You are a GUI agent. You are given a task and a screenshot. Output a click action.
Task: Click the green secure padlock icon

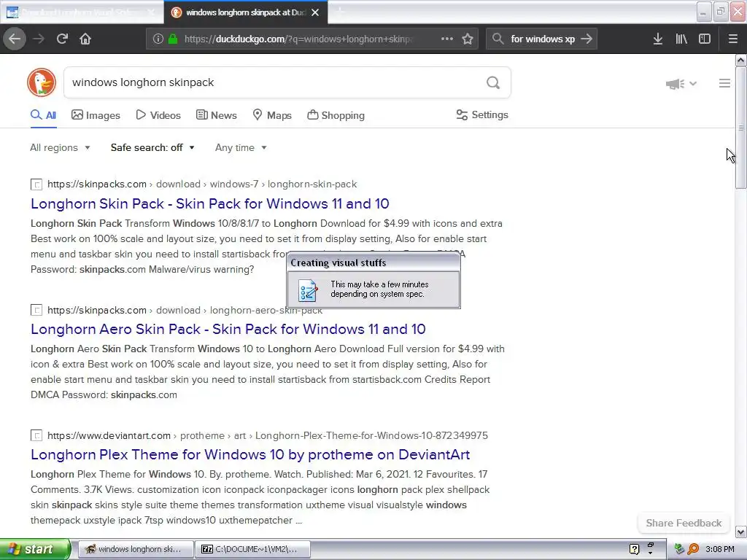pos(173,39)
